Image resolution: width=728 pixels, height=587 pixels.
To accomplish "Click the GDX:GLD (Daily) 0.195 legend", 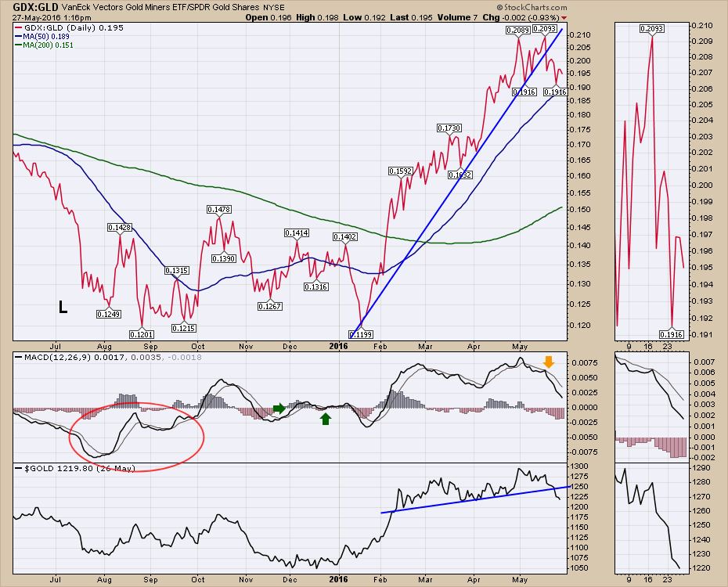I will tap(69, 28).
